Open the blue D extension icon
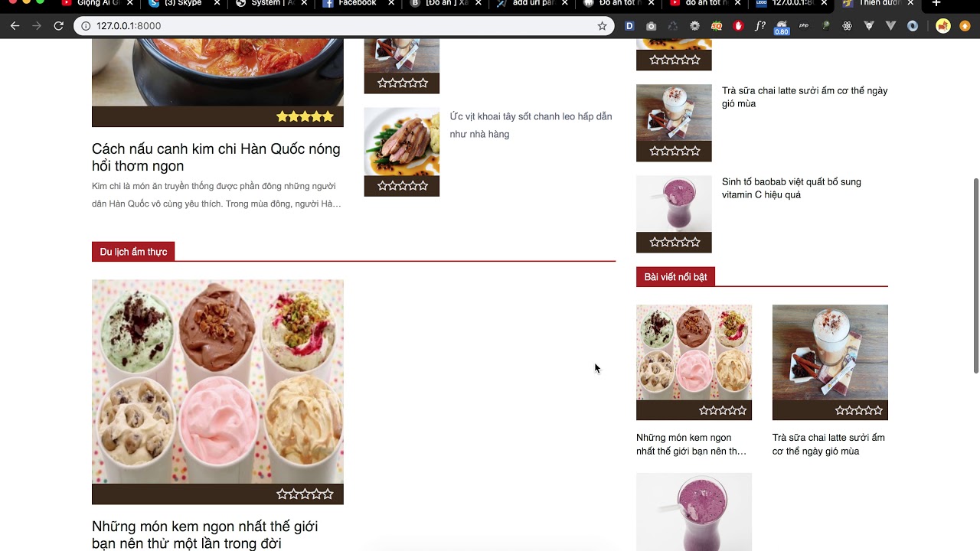980x551 pixels. pyautogui.click(x=629, y=26)
